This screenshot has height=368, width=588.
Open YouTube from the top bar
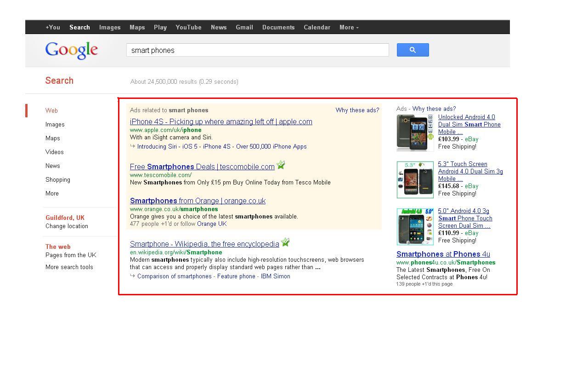click(x=188, y=27)
